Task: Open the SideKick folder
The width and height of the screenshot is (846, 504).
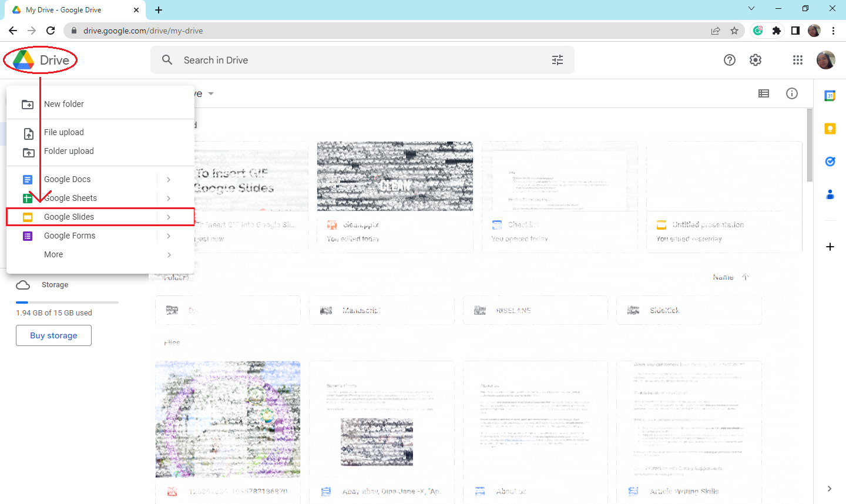Action: [689, 310]
